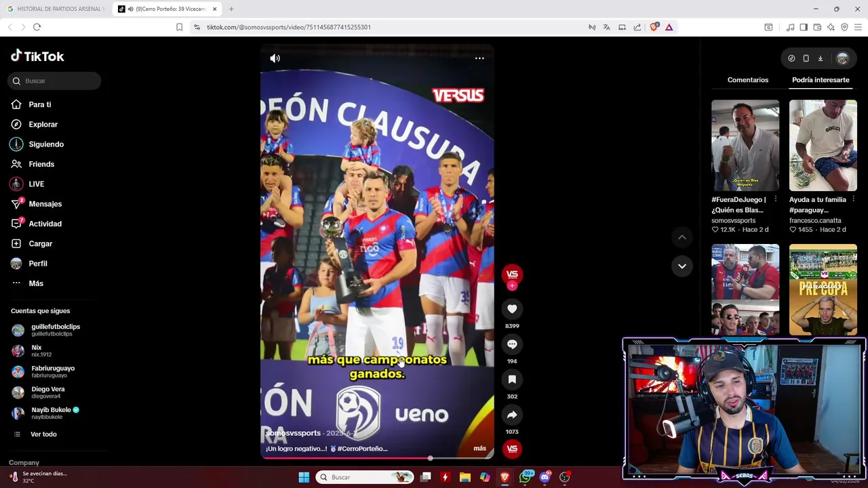Click the Brave Rewards triangle icon
The width and height of the screenshot is (868, 488).
(x=669, y=27)
